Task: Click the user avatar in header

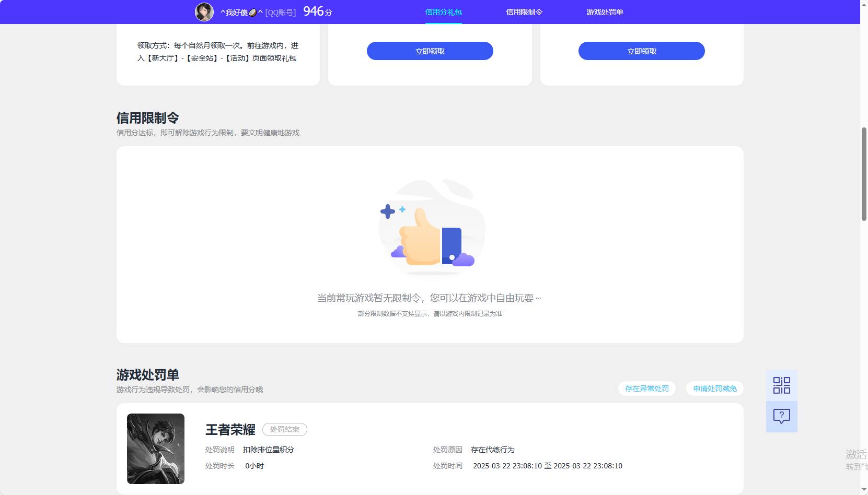Action: tap(204, 12)
